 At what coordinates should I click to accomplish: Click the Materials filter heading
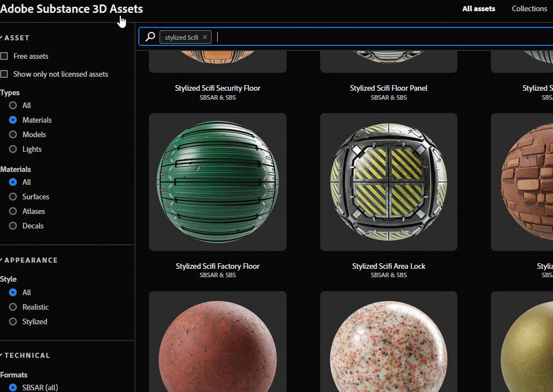tap(16, 169)
